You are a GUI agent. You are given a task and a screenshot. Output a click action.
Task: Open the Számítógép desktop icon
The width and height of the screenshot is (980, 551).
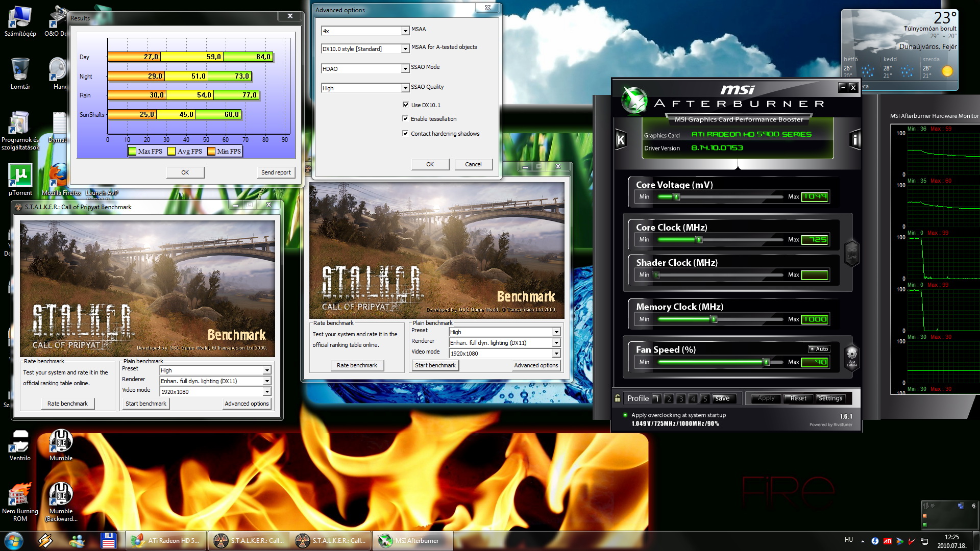(x=20, y=21)
